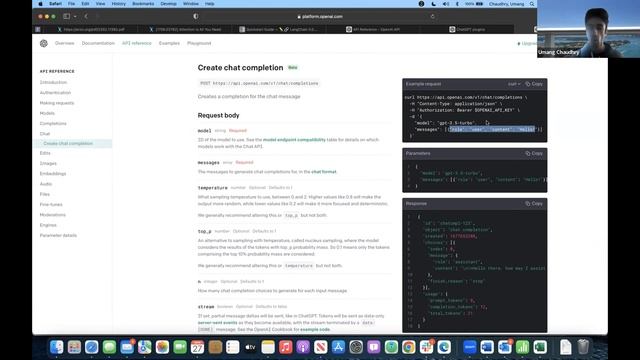Open the History menu

(x=118, y=4)
